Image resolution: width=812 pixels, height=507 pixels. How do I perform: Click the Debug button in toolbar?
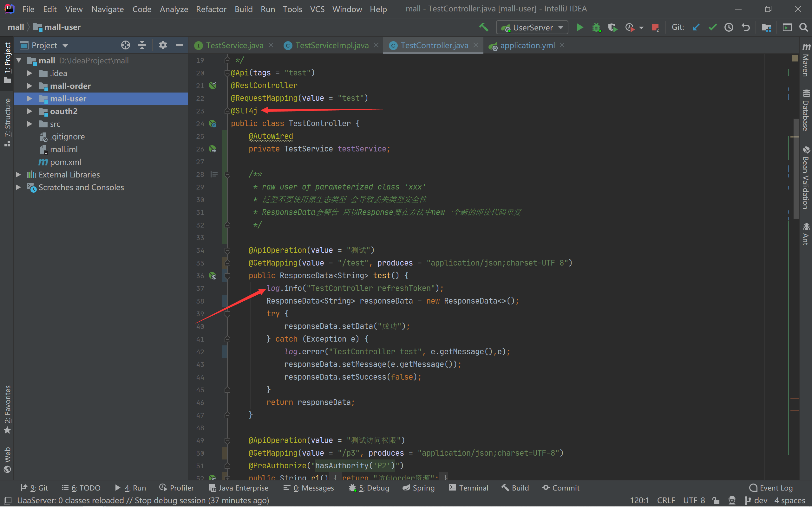[x=596, y=28]
